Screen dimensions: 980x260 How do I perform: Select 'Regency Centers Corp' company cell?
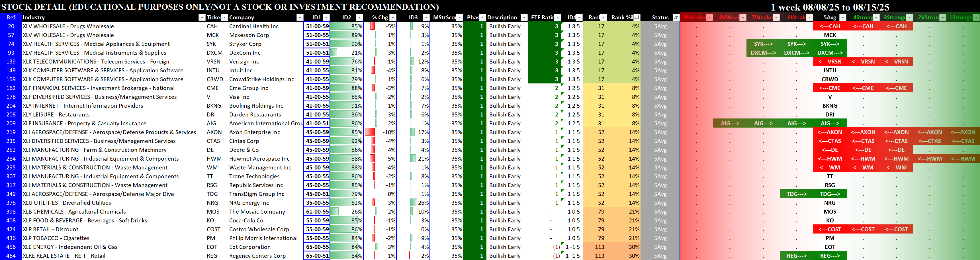(257, 256)
